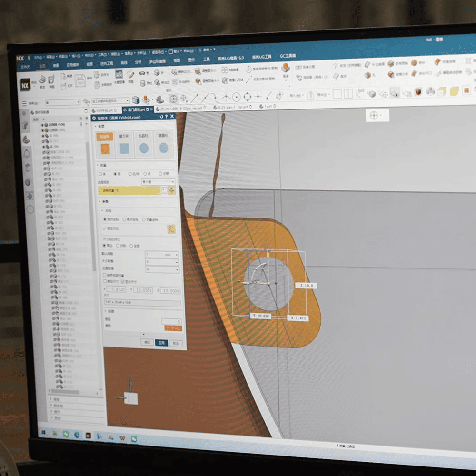Collapse the 参数 section in dialog
The height and width of the screenshot is (476, 476).
[100, 201]
